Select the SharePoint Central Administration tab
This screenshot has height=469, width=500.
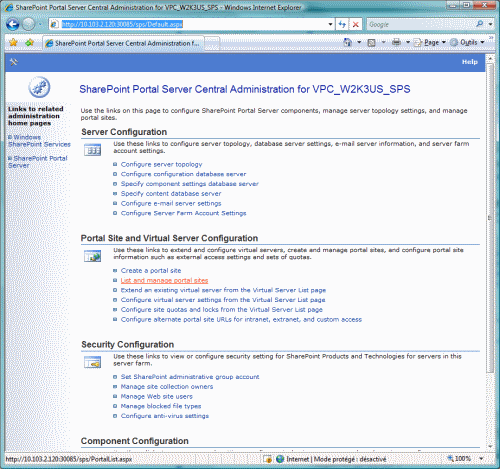123,43
